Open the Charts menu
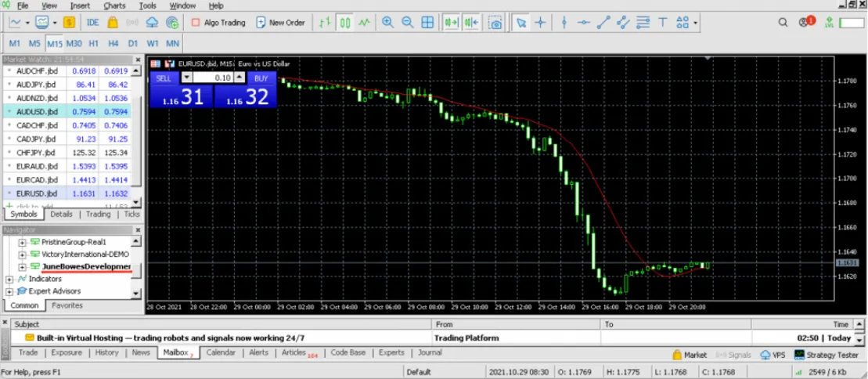 pos(114,5)
